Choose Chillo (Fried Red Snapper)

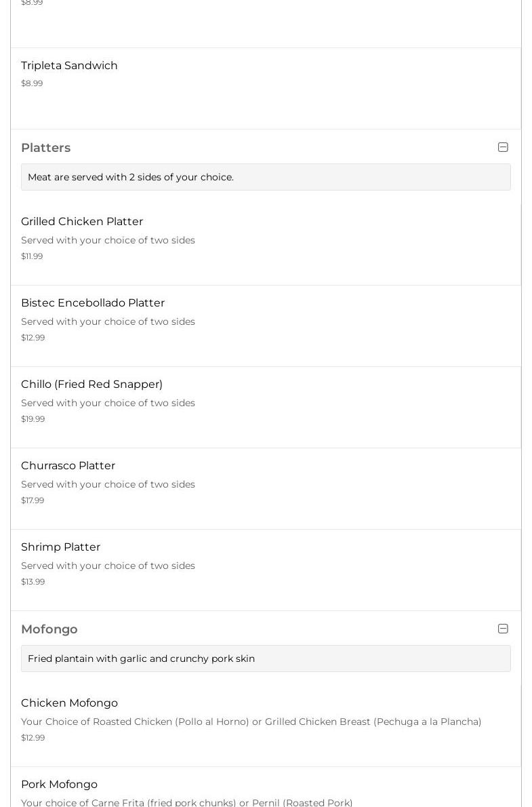pyautogui.click(x=91, y=385)
